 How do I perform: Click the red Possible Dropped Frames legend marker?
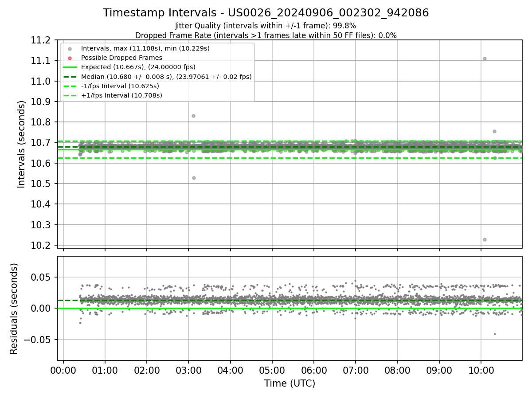[70, 58]
